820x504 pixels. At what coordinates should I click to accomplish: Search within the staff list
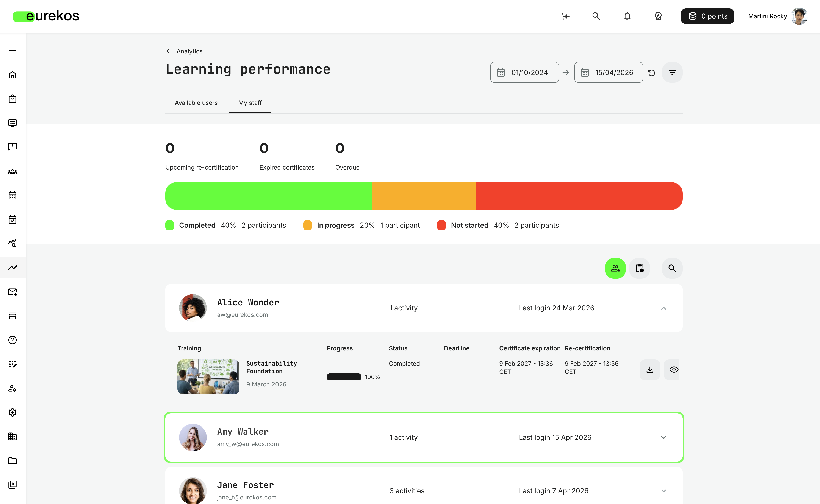pyautogui.click(x=672, y=268)
